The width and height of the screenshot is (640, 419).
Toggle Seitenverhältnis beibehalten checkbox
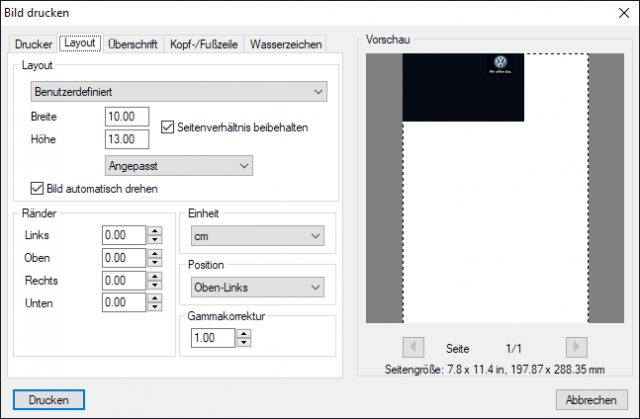[x=167, y=127]
